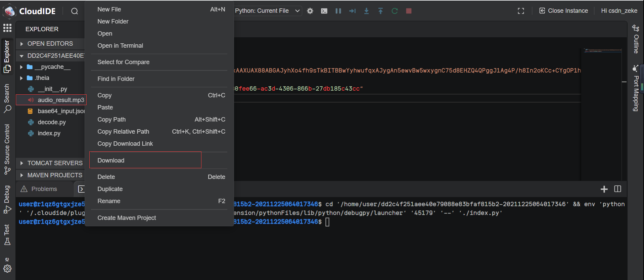Image resolution: width=644 pixels, height=280 pixels.
Task: Expand the TOMCAT SERVERS section
Action: pos(55,163)
